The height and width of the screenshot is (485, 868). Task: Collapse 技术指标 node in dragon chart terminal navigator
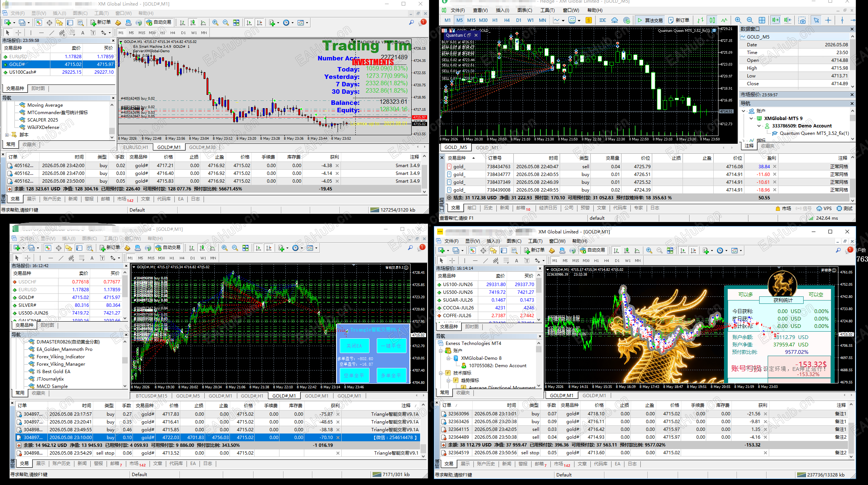(x=441, y=373)
